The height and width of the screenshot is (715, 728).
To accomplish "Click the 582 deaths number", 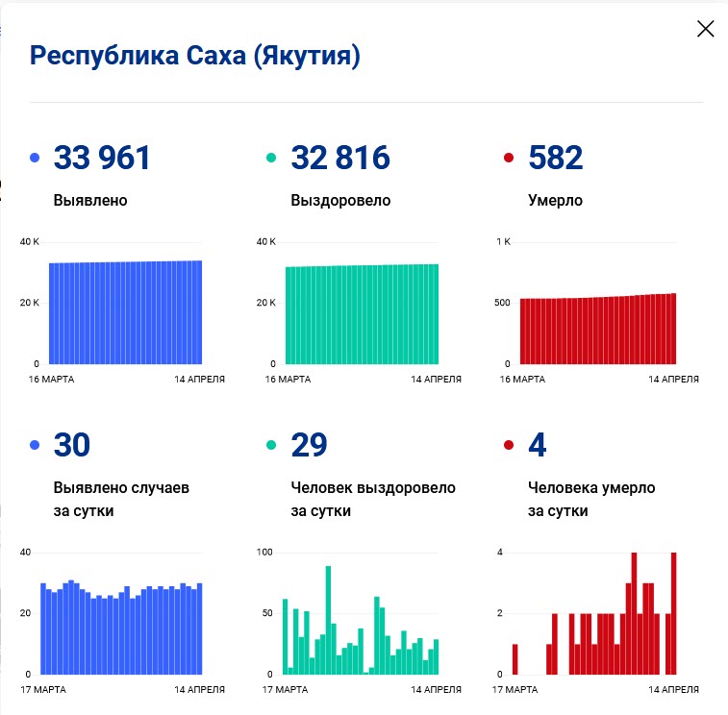I will pos(556,158).
